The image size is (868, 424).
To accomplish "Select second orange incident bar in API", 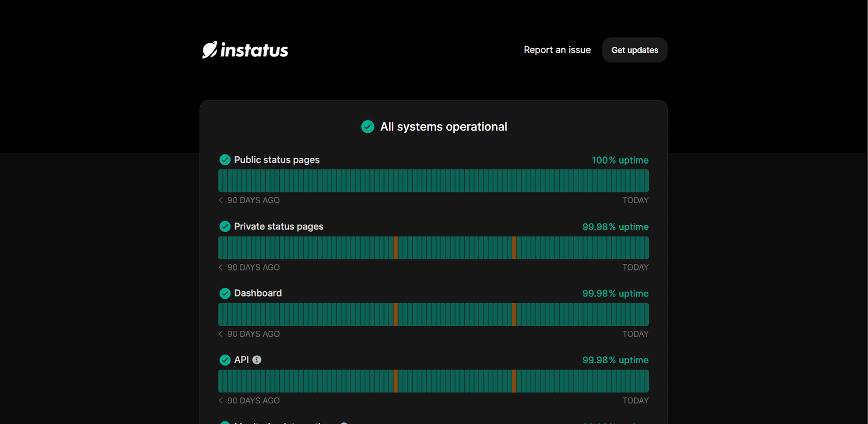I will 514,381.
